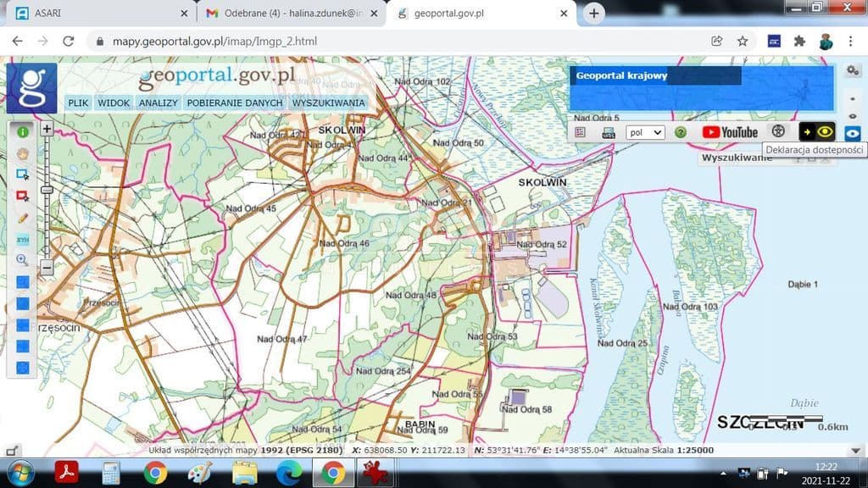Open the green help question mark

(680, 132)
